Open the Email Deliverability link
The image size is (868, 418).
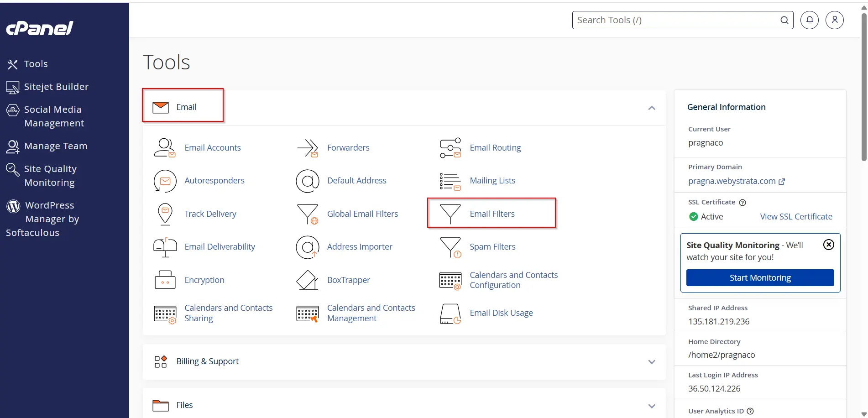point(220,247)
